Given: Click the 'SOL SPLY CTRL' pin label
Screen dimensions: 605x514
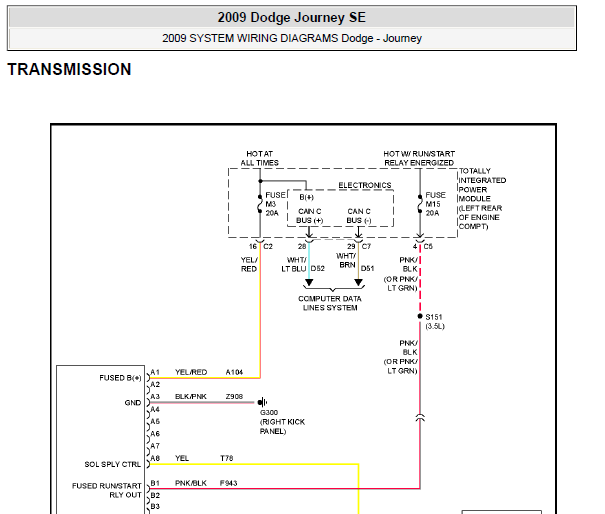Looking at the screenshot, I should [113, 464].
